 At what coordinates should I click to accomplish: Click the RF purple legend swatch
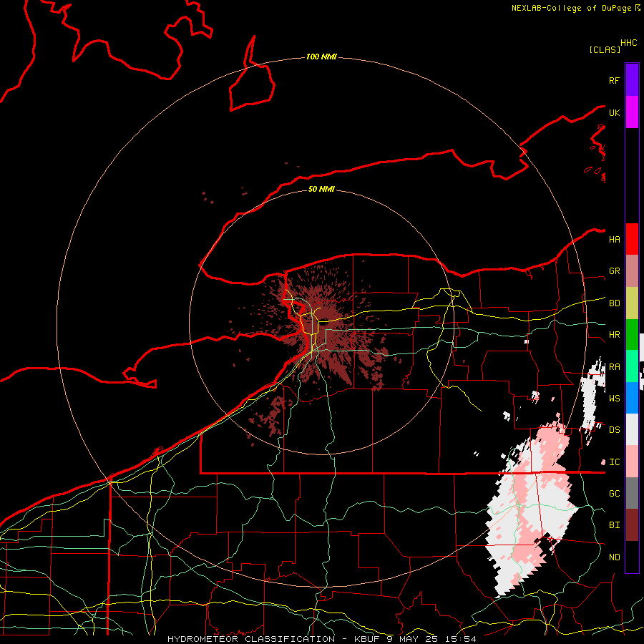632,80
